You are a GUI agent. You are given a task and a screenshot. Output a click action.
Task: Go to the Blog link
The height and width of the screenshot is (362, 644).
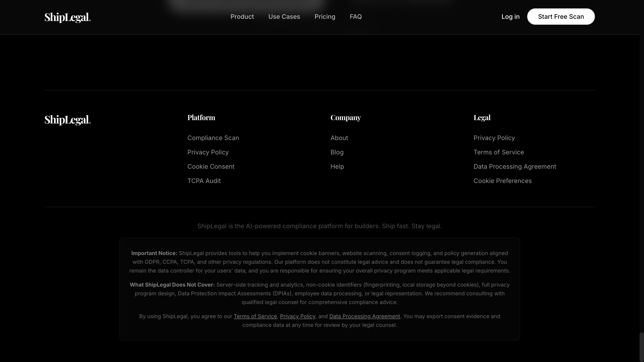click(x=337, y=152)
